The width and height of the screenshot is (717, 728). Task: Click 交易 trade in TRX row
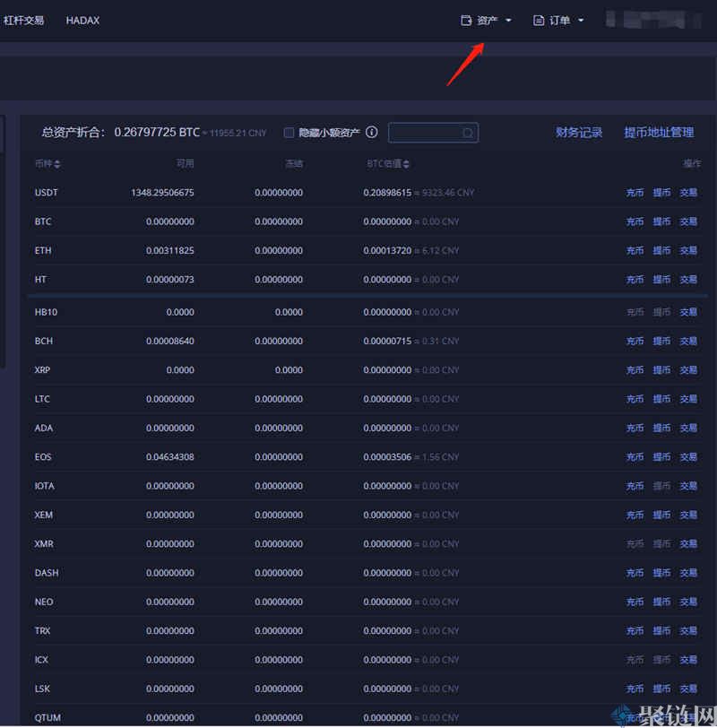tap(688, 631)
